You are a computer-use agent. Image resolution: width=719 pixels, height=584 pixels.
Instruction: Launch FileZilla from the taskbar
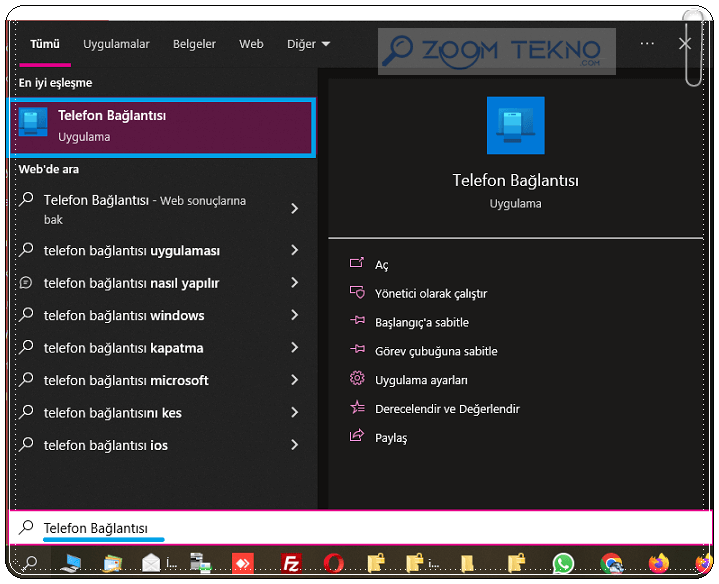pyautogui.click(x=292, y=563)
